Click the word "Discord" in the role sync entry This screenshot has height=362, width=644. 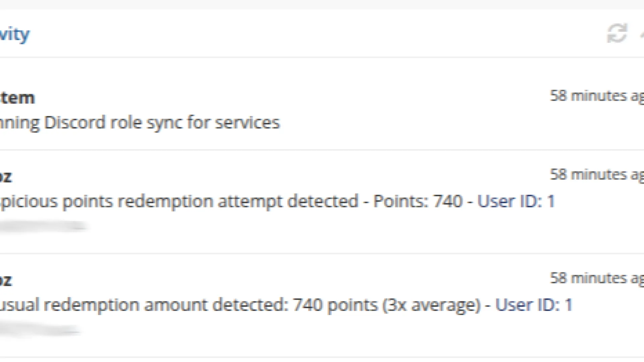point(75,122)
